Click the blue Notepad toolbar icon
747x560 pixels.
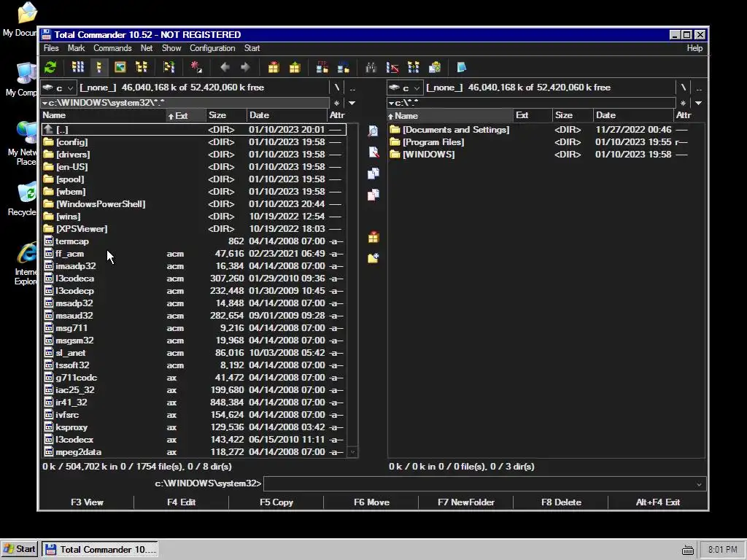461,67
